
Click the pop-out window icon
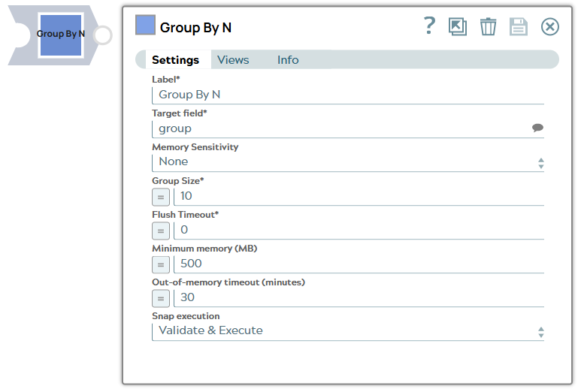tap(457, 27)
